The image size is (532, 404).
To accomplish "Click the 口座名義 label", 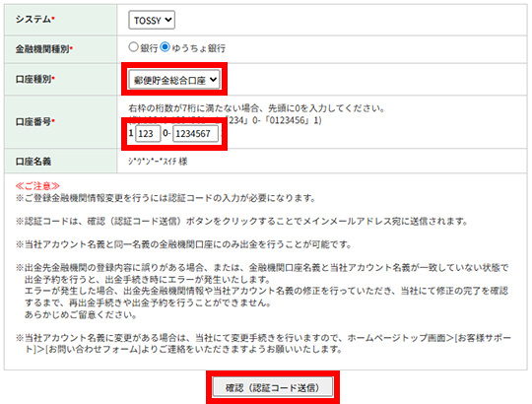I will (33, 162).
